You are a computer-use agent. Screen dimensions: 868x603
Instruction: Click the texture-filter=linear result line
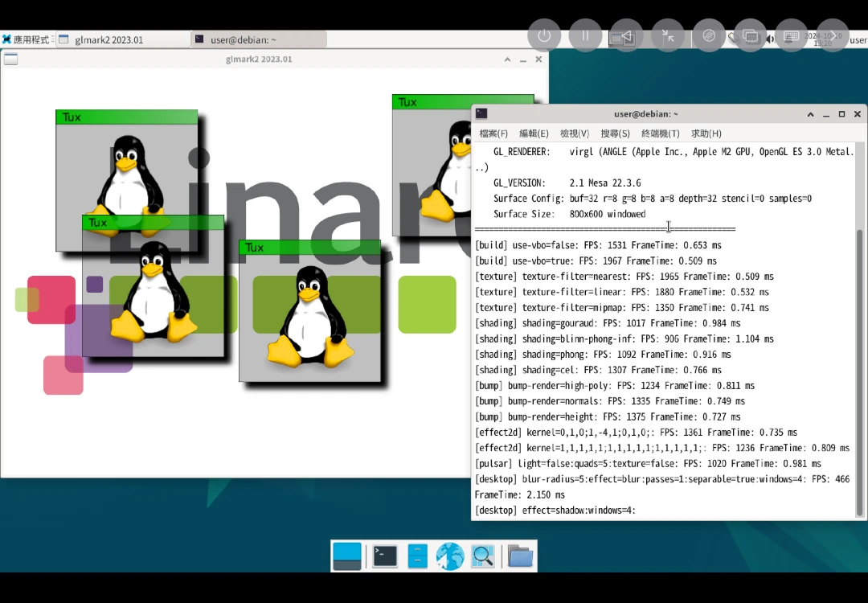(x=621, y=292)
